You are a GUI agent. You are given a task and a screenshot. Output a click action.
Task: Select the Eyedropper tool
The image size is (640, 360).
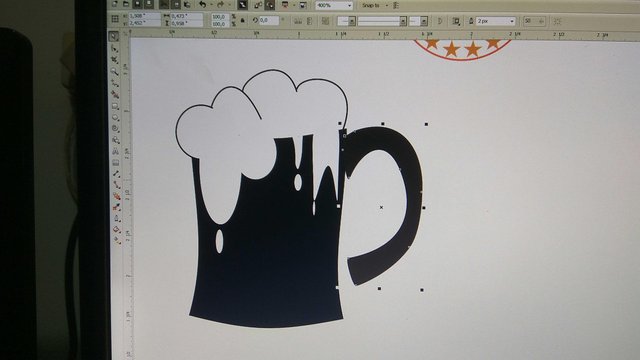click(116, 207)
